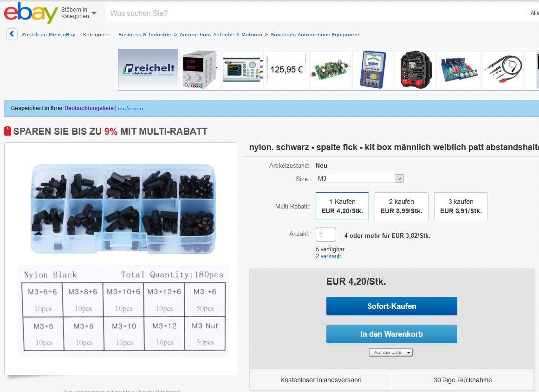
Task: Click 30Tage Rücknahme text
Action: 463,380
